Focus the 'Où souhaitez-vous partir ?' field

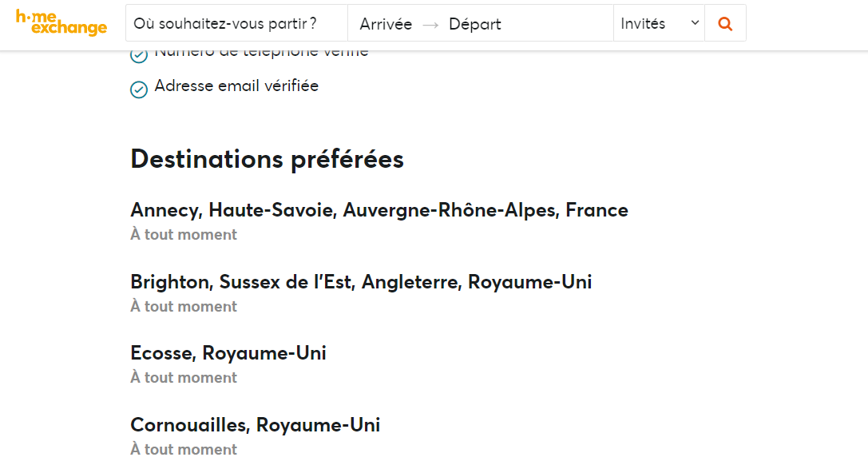tap(237, 23)
